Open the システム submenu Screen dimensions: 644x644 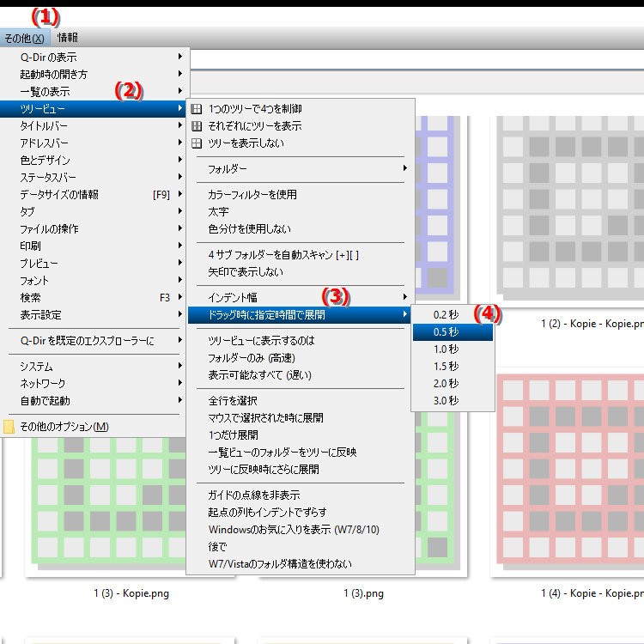tap(93, 367)
